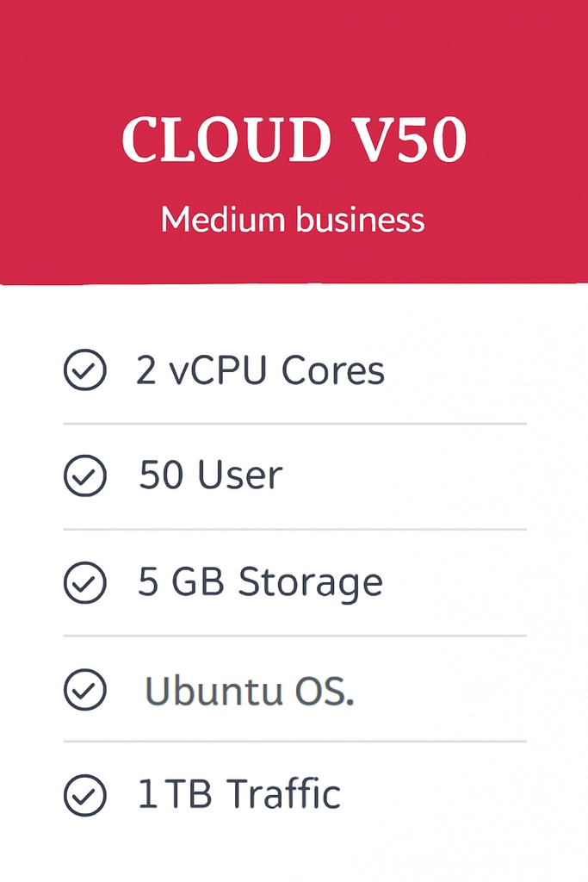Click the separator line under Ubuntu OS.
This screenshot has width=588, height=882.
[294, 742]
